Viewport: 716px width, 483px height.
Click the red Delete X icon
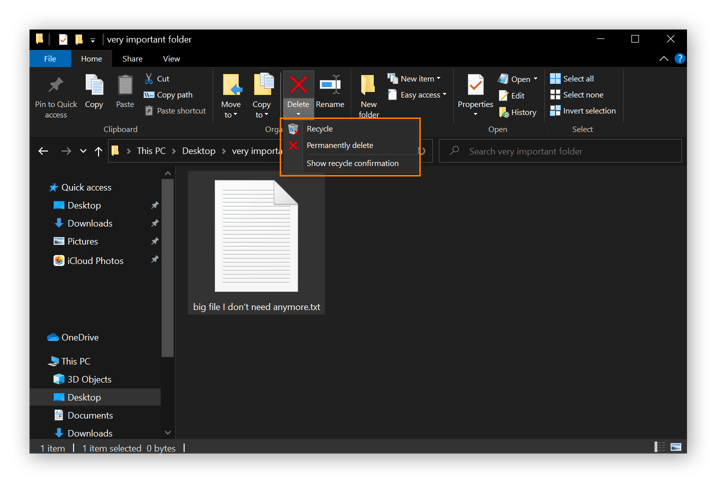298,85
